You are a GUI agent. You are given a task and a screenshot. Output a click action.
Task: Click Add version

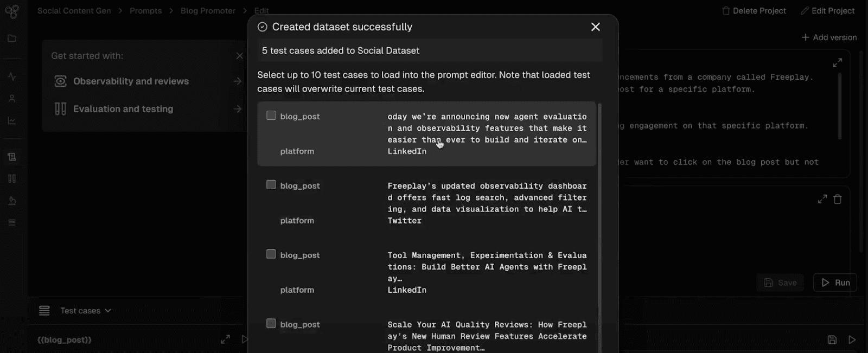tap(829, 37)
